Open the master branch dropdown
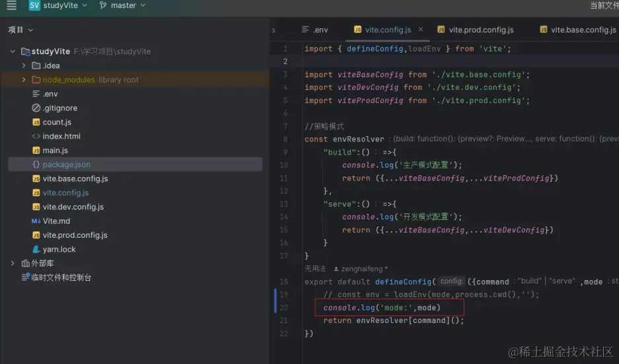 click(128, 5)
